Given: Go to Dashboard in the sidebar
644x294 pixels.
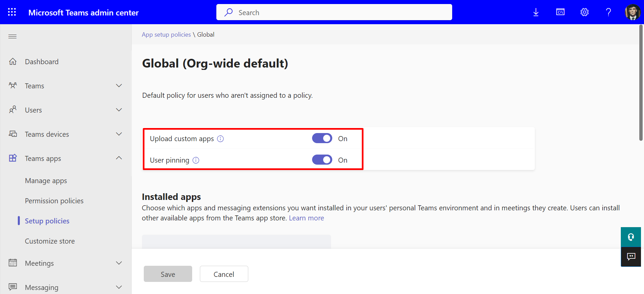Looking at the screenshot, I should click(x=42, y=62).
